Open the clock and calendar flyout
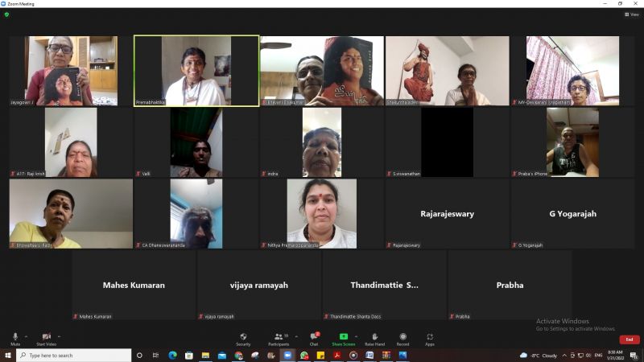This screenshot has height=362, width=644. click(615, 355)
